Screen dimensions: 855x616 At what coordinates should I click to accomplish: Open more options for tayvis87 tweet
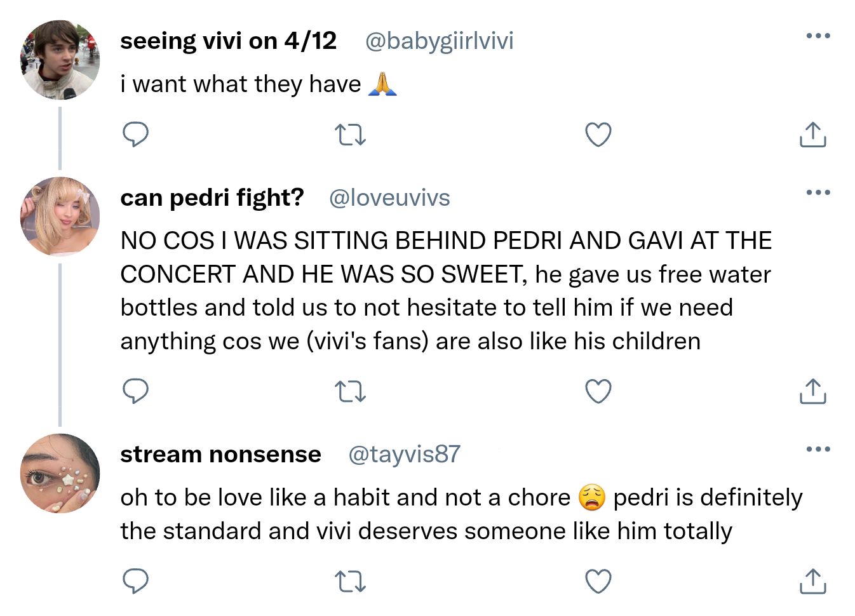click(818, 449)
